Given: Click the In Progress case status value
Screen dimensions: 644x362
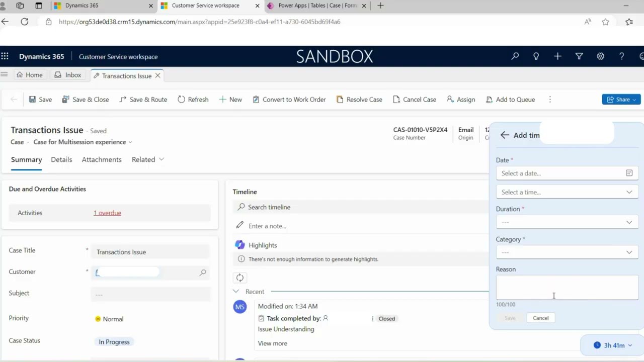Looking at the screenshot, I should tap(114, 342).
